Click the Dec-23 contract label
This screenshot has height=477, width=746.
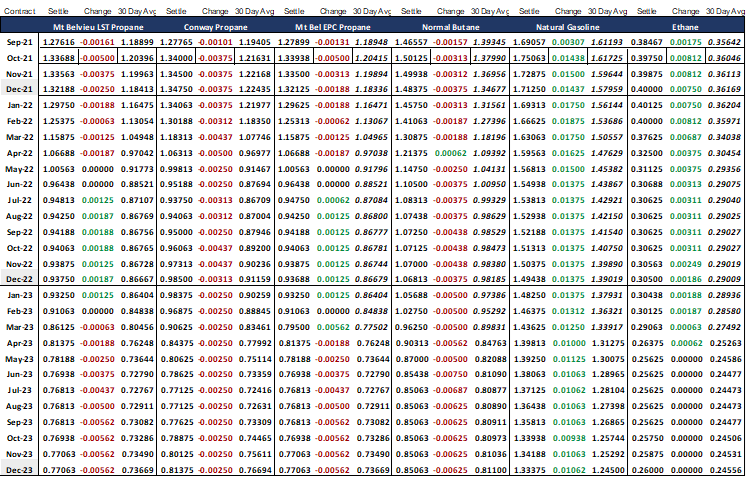tap(20, 470)
